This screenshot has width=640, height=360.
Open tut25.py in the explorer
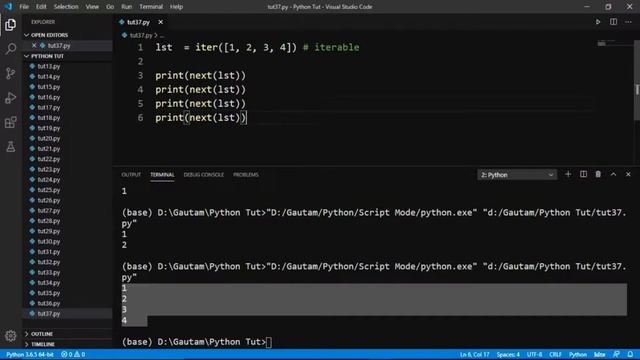tap(49, 190)
